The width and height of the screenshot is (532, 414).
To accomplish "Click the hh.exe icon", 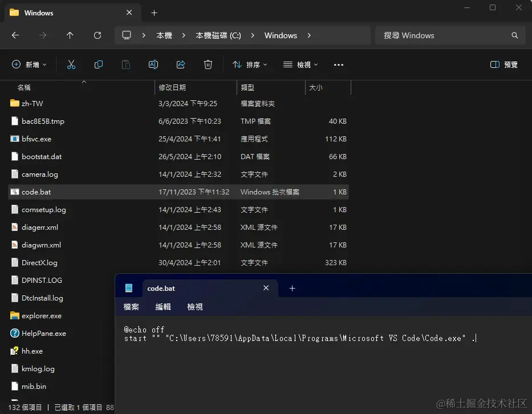I will click(x=15, y=351).
